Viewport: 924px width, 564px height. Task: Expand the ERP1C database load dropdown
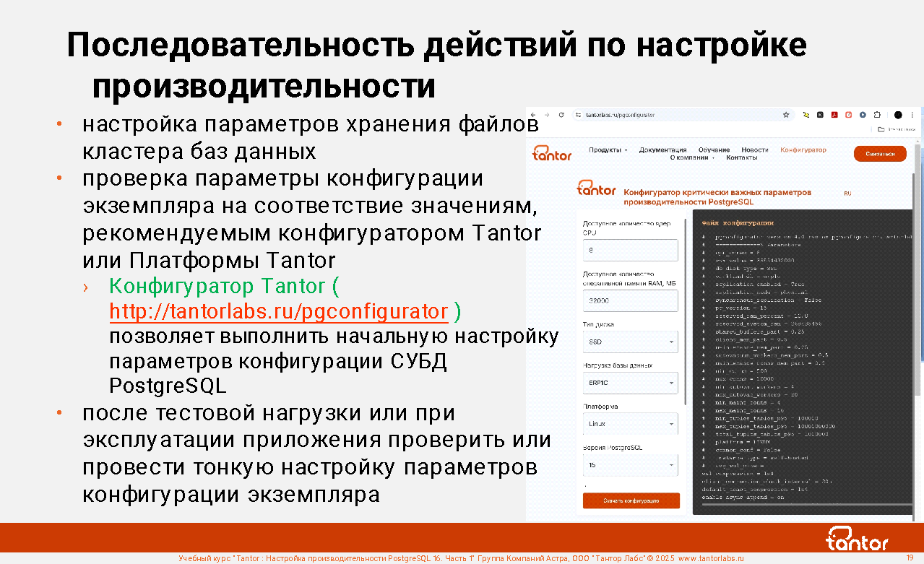point(630,382)
